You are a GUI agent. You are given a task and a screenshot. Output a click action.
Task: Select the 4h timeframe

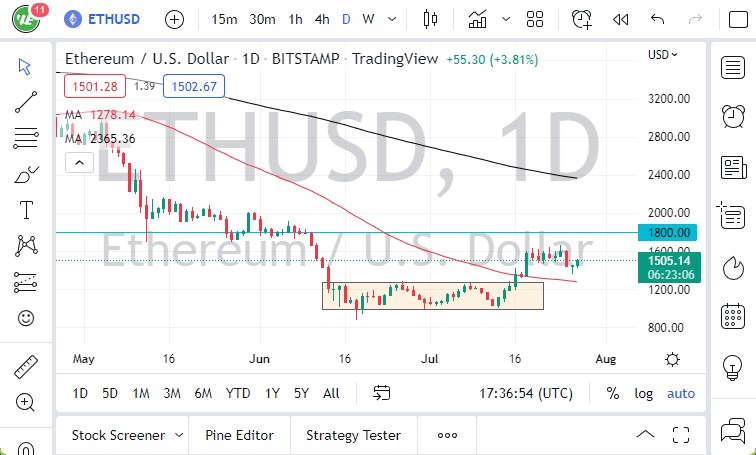[321, 19]
